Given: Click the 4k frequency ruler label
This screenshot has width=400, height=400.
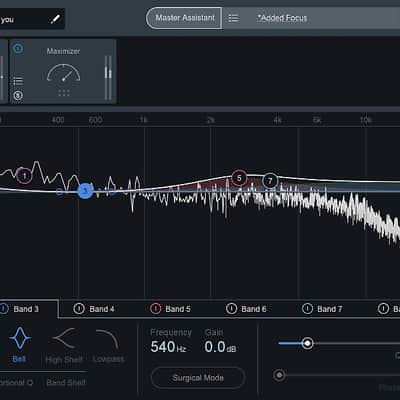Looking at the screenshot, I should pyautogui.click(x=277, y=120).
